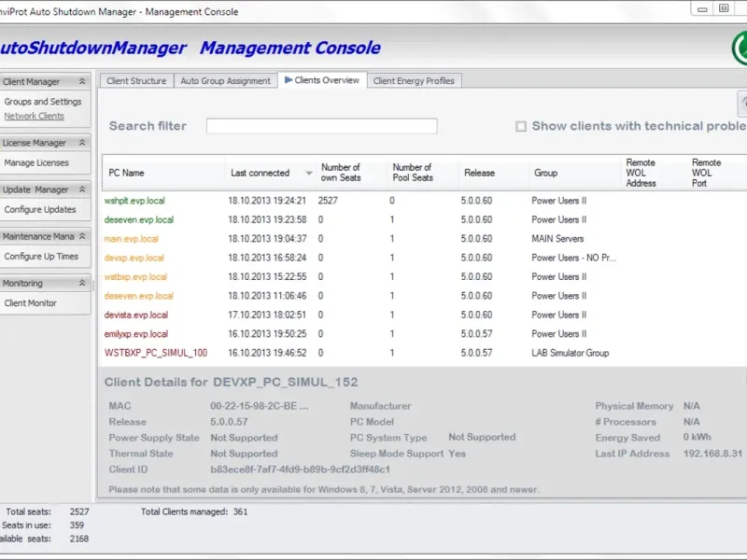Switch to the Client Structure tab
Image resolution: width=747 pixels, height=560 pixels.
coord(136,81)
